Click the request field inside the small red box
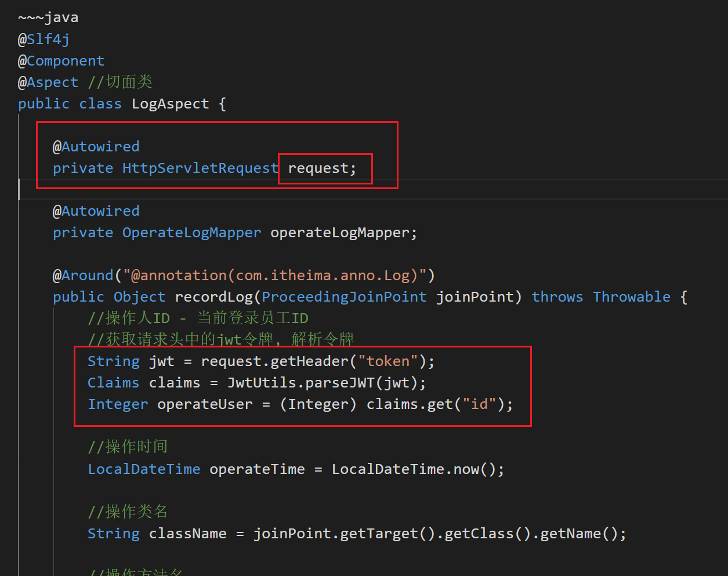The image size is (728, 576). [x=320, y=168]
